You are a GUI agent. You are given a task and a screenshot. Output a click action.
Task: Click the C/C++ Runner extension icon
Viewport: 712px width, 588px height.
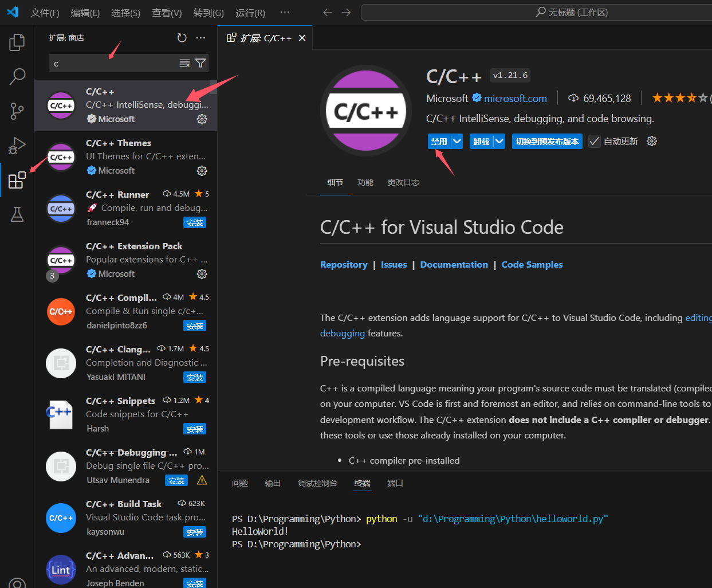click(x=61, y=209)
